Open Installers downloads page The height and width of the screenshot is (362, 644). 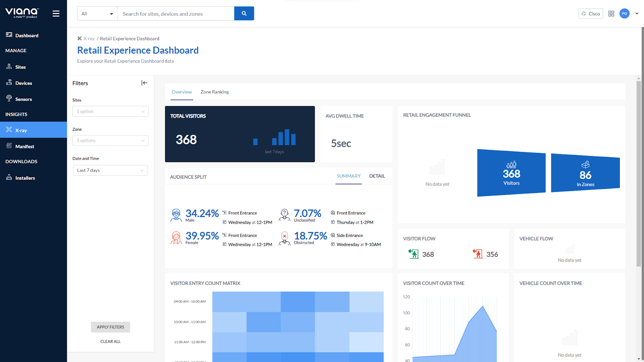pos(25,178)
